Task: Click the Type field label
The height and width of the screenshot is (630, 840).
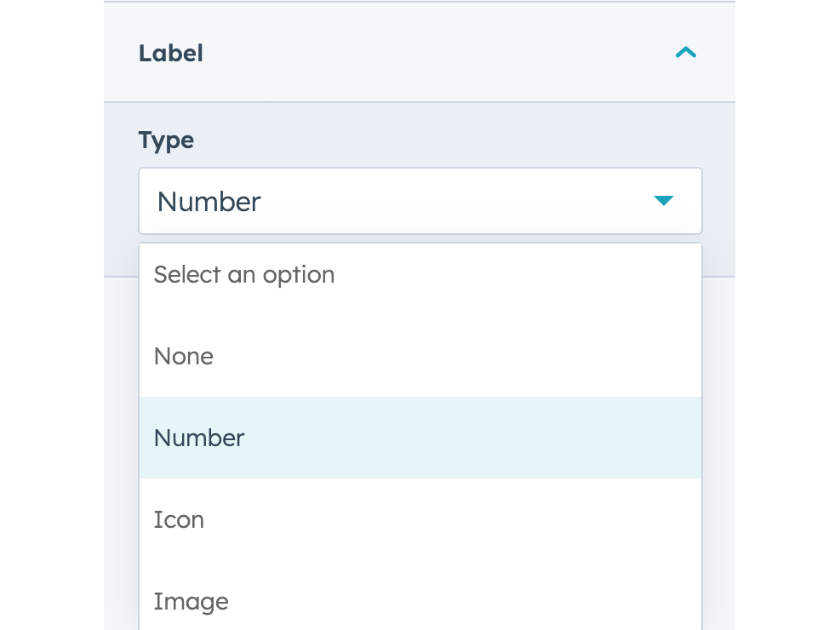Action: 166,140
